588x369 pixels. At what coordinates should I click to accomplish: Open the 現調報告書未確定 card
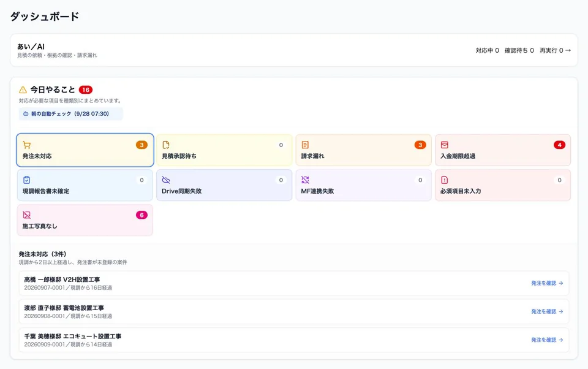85,185
